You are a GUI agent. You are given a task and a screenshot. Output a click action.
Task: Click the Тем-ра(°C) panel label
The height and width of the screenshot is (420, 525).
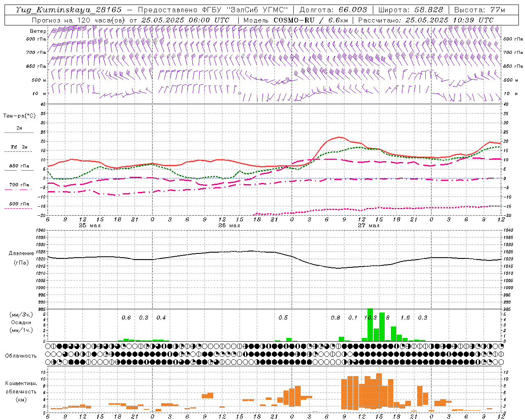(19, 116)
